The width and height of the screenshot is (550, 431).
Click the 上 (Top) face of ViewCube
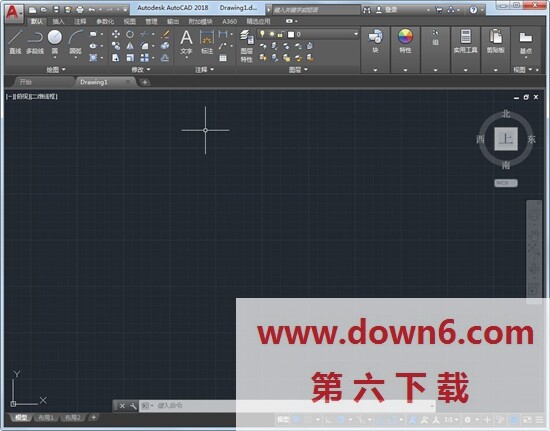(x=506, y=139)
